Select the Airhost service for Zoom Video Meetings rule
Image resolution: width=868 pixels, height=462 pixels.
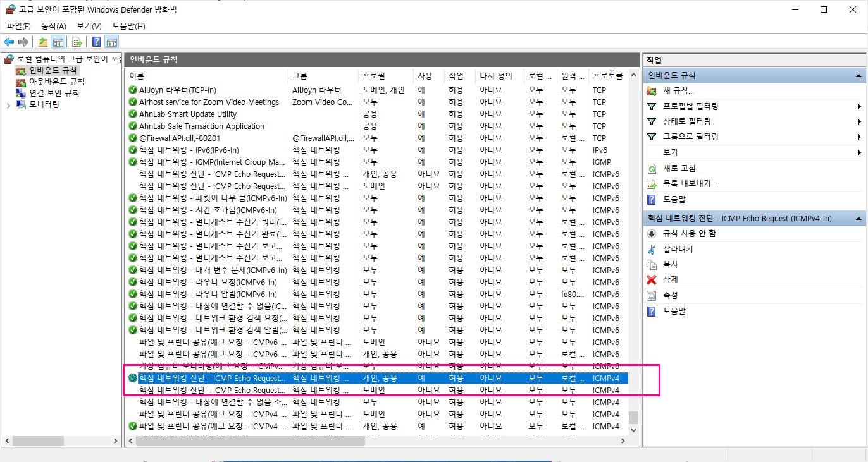[209, 102]
